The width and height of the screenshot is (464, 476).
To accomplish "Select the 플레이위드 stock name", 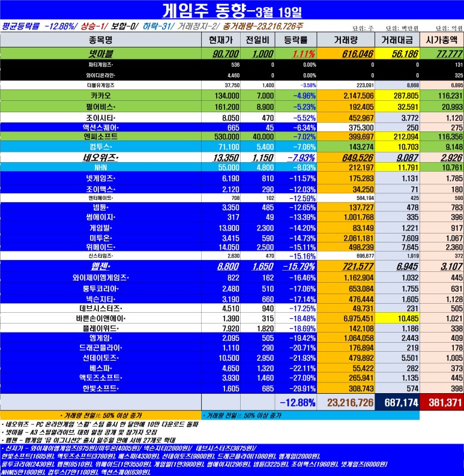I will [x=100, y=328].
